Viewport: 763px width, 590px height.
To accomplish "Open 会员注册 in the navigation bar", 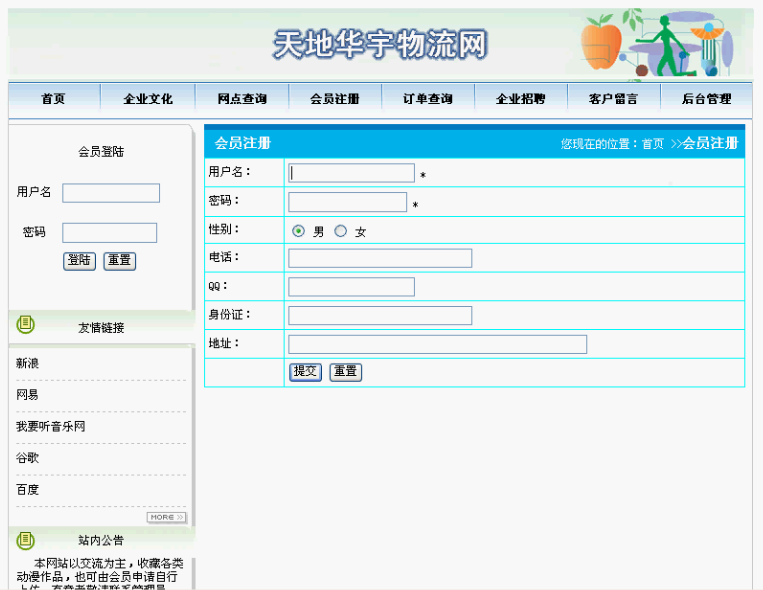I will (335, 99).
